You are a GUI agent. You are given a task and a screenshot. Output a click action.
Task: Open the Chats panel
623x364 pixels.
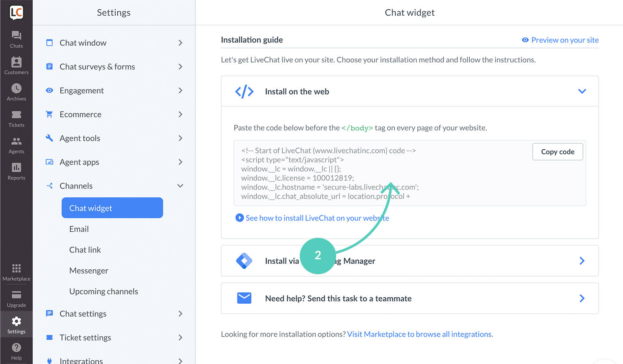pyautogui.click(x=16, y=39)
